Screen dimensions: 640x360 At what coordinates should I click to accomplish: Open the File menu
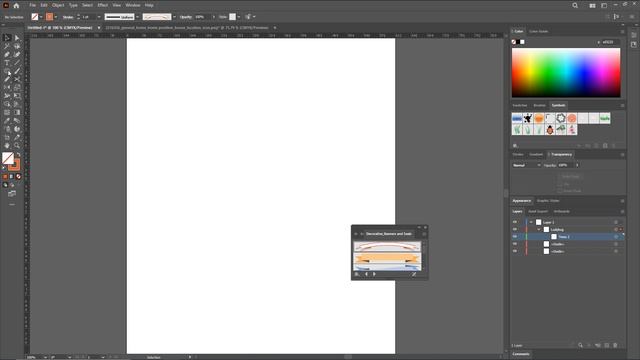tap(32, 5)
